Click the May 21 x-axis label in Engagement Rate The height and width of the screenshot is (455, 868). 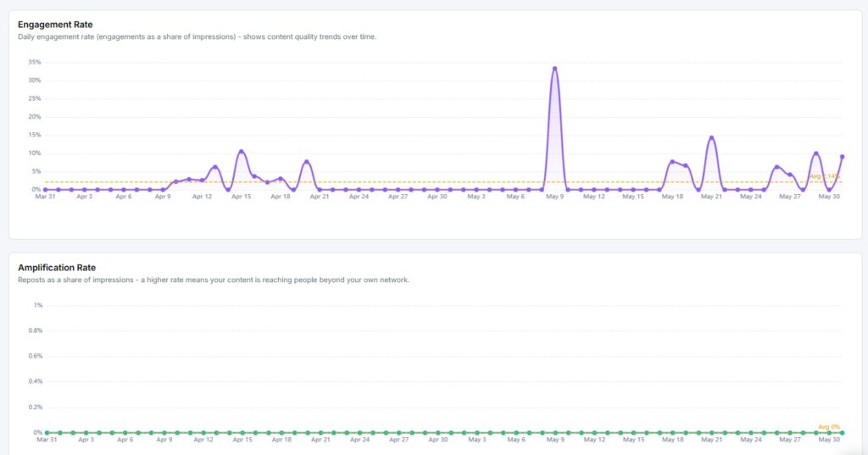711,197
